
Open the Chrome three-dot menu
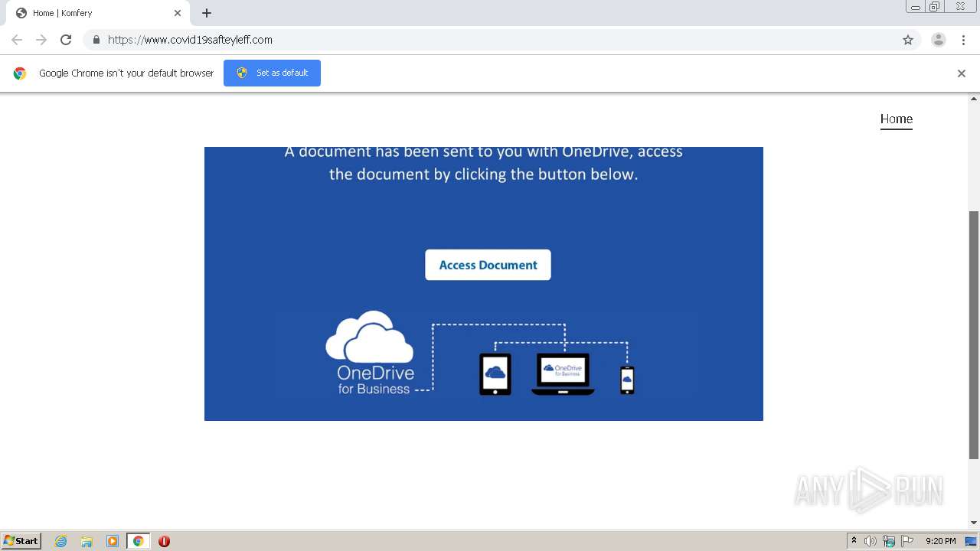[x=964, y=40]
